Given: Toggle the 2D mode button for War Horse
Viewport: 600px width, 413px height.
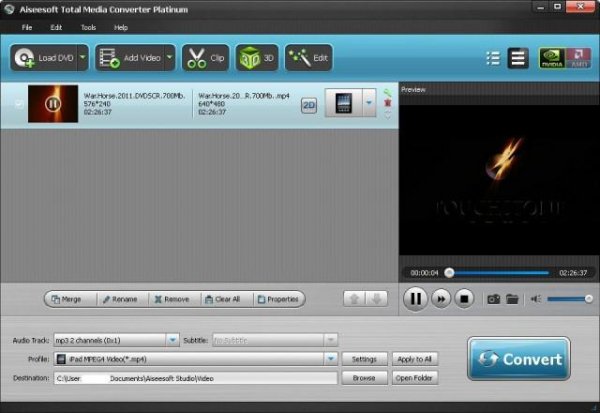Looking at the screenshot, I should point(309,105).
